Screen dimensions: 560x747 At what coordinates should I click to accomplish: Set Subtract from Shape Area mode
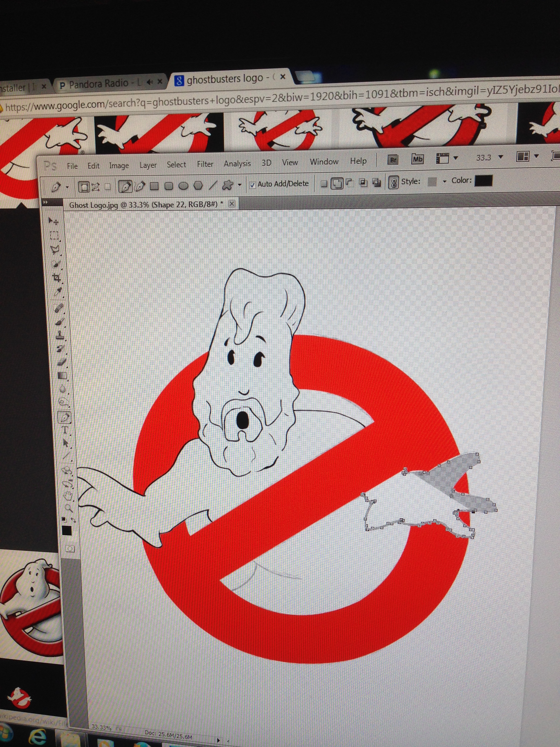pos(349,183)
